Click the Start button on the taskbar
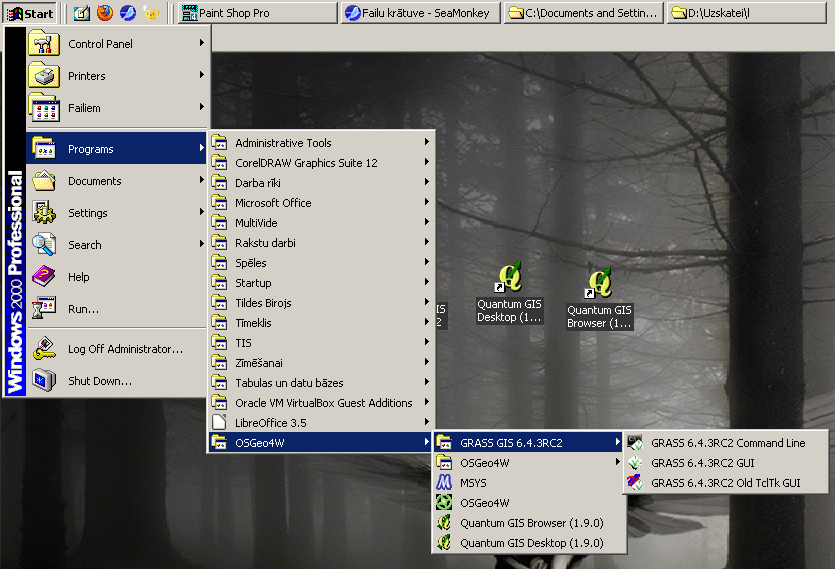Viewport: 835px width, 569px height. tap(30, 13)
